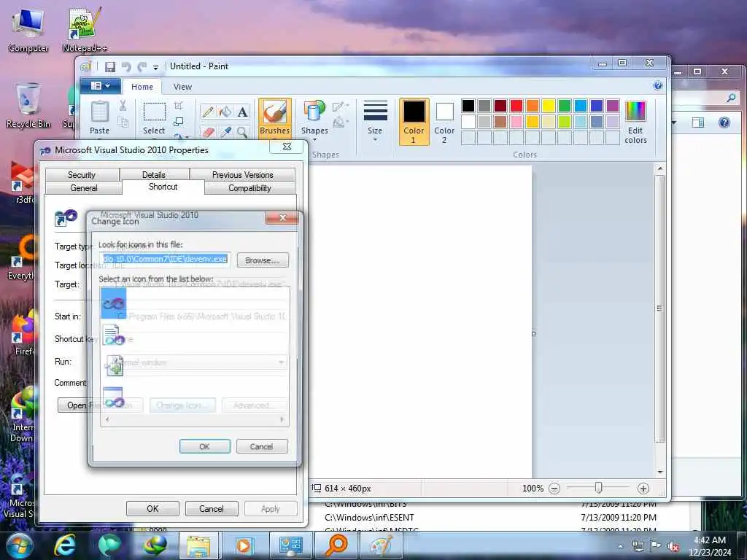
Task: Pick the yellow color swatch
Action: (549, 106)
